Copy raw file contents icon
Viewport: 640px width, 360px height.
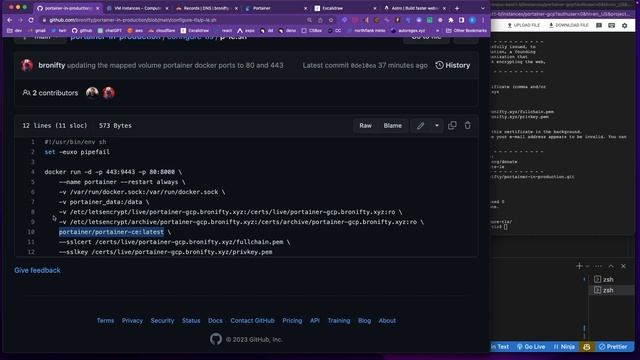coord(452,125)
